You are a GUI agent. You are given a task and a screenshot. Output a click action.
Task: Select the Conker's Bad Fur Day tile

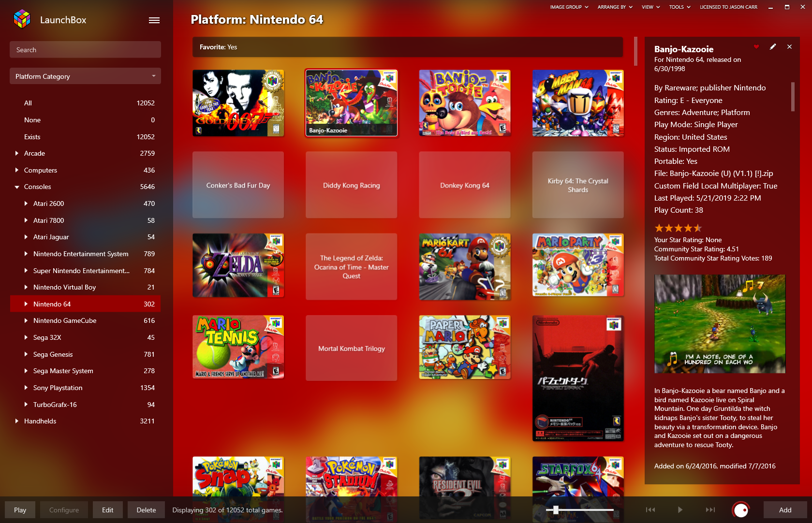238,185
